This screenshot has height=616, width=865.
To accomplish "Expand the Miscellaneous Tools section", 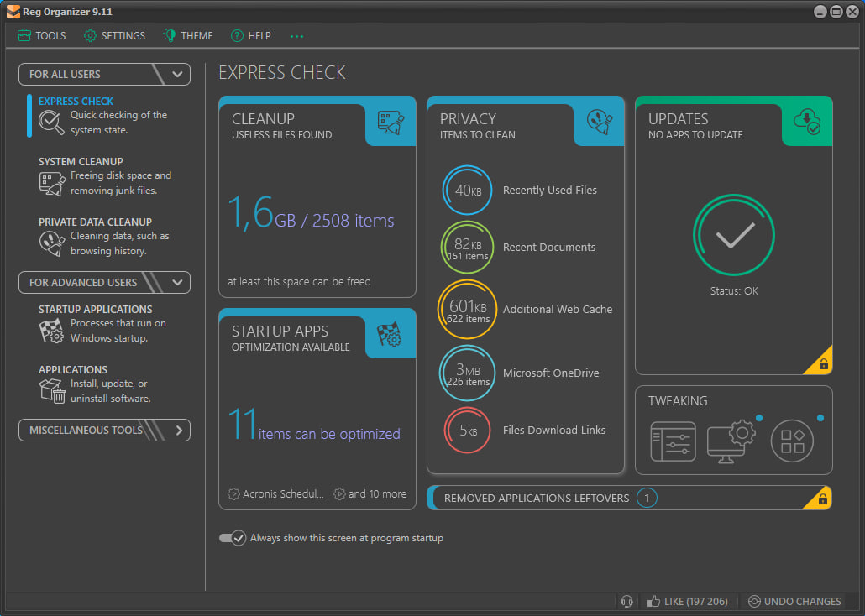I will pos(104,431).
